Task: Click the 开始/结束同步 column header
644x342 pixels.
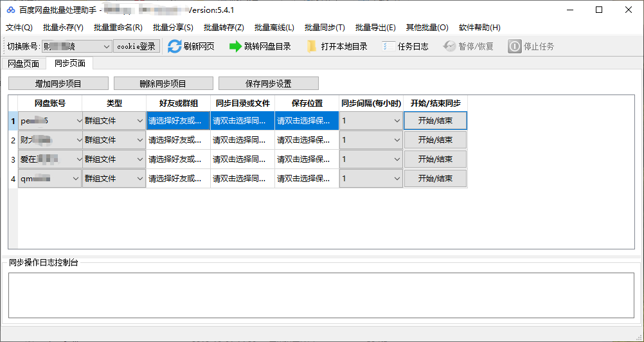Action: pos(435,104)
